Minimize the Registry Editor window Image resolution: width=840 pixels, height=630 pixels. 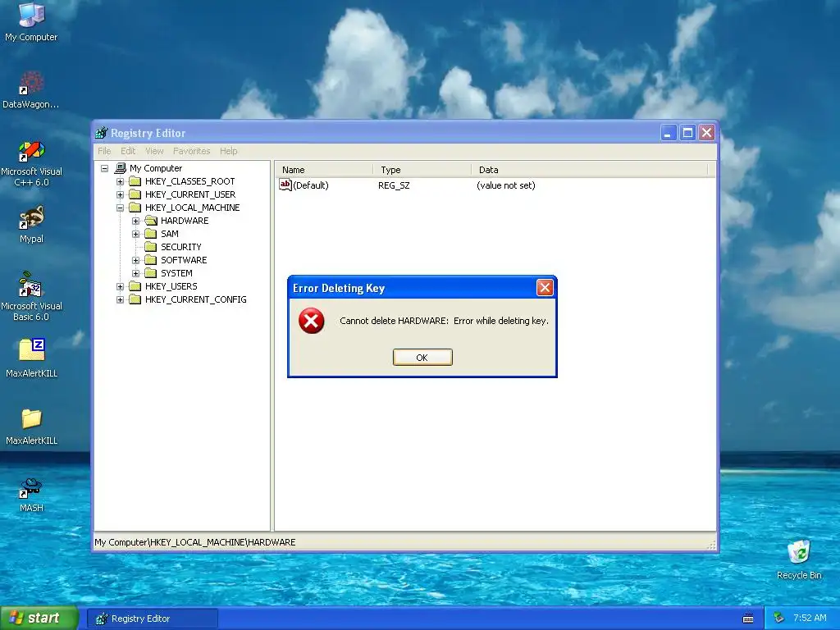(x=669, y=133)
